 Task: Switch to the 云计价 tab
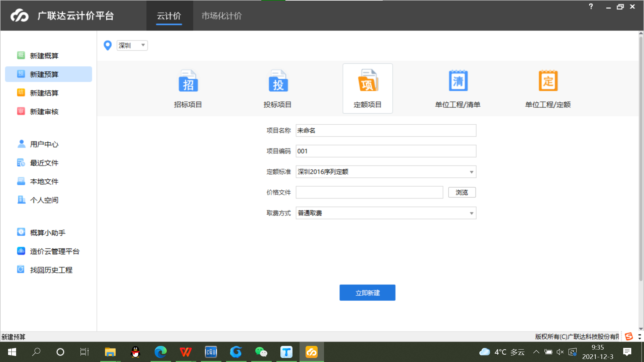(169, 16)
